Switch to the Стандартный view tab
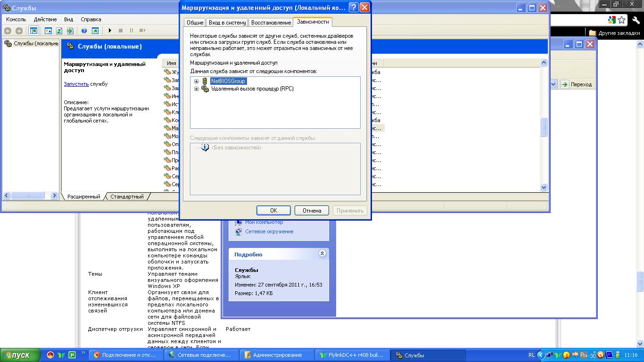The width and height of the screenshot is (644, 362). pos(127,197)
